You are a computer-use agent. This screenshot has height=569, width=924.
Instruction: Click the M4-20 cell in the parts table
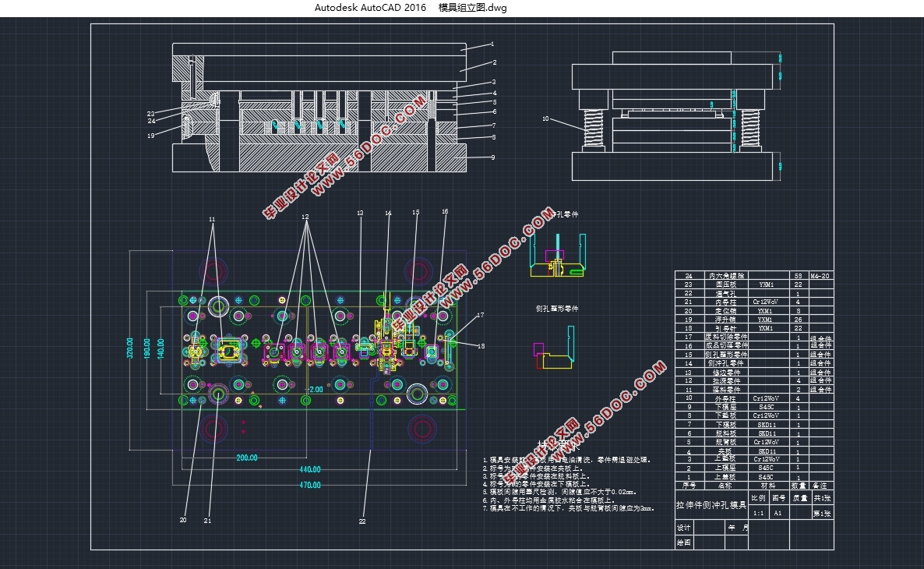[820, 276]
